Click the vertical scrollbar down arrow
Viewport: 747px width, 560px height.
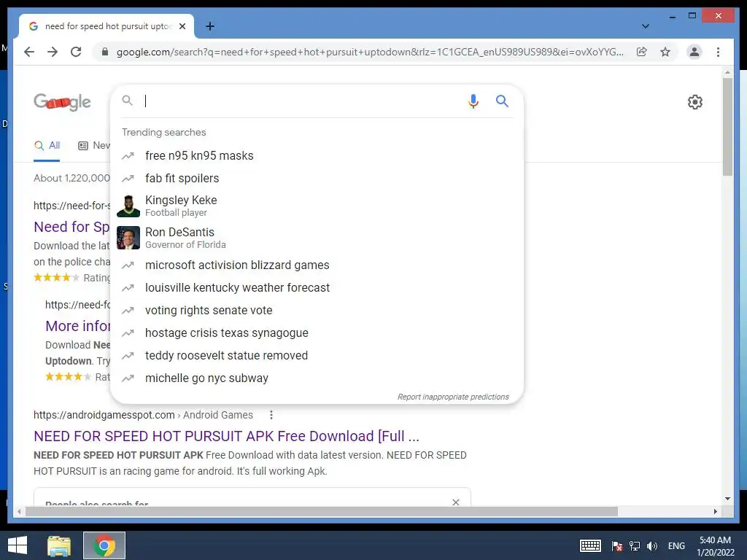point(727,499)
